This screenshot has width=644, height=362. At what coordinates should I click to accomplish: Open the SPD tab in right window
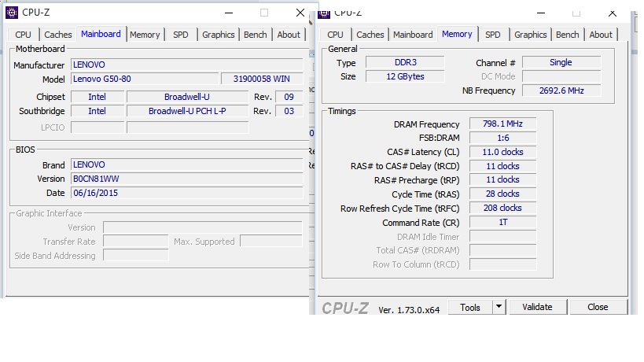point(492,35)
